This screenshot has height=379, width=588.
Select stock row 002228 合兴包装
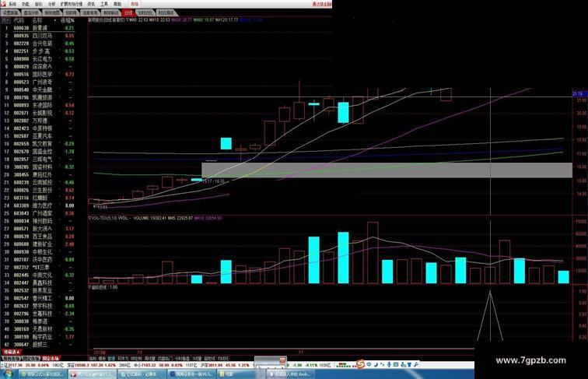40,44
